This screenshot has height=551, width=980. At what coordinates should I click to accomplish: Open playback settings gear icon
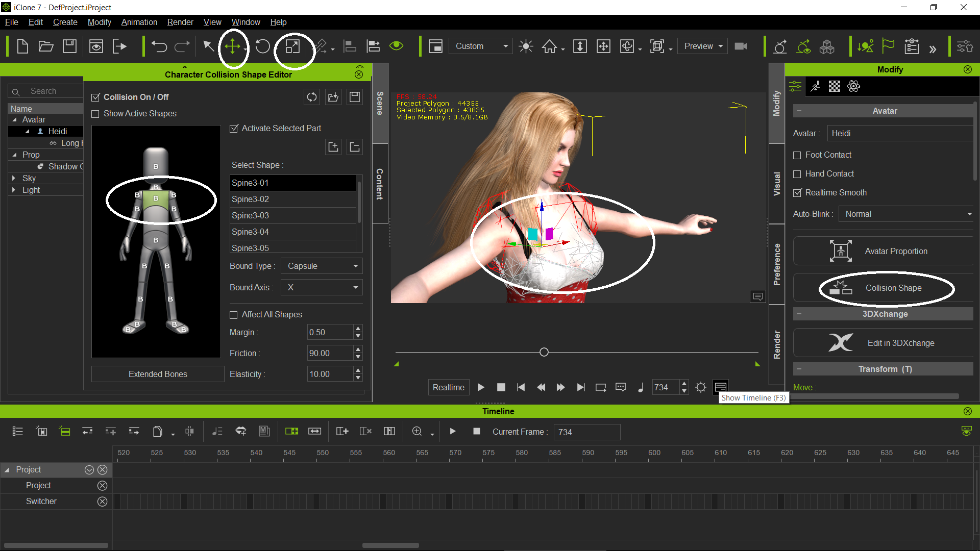click(x=701, y=387)
